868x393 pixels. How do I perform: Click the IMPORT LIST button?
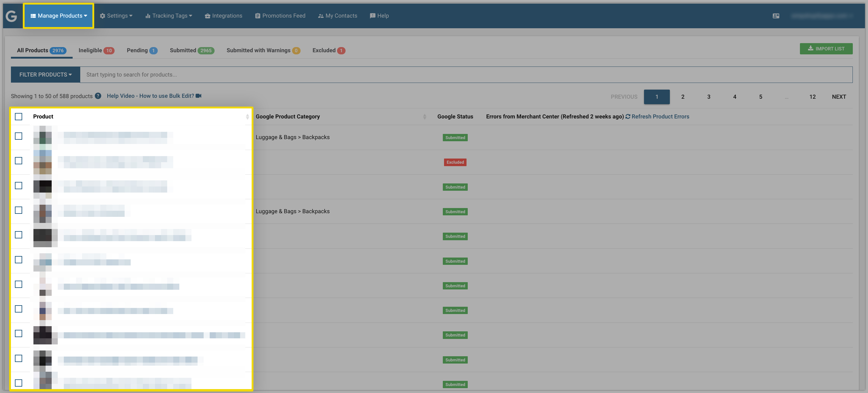(826, 49)
